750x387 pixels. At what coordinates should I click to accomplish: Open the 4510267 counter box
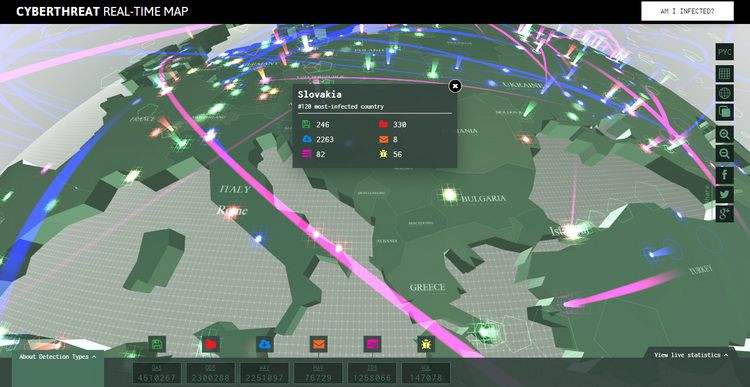(157, 374)
